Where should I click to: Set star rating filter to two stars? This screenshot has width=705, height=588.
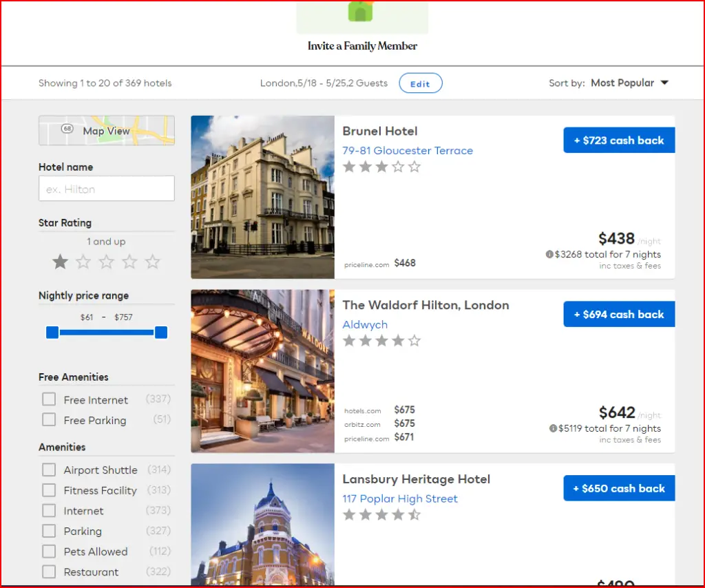[83, 261]
